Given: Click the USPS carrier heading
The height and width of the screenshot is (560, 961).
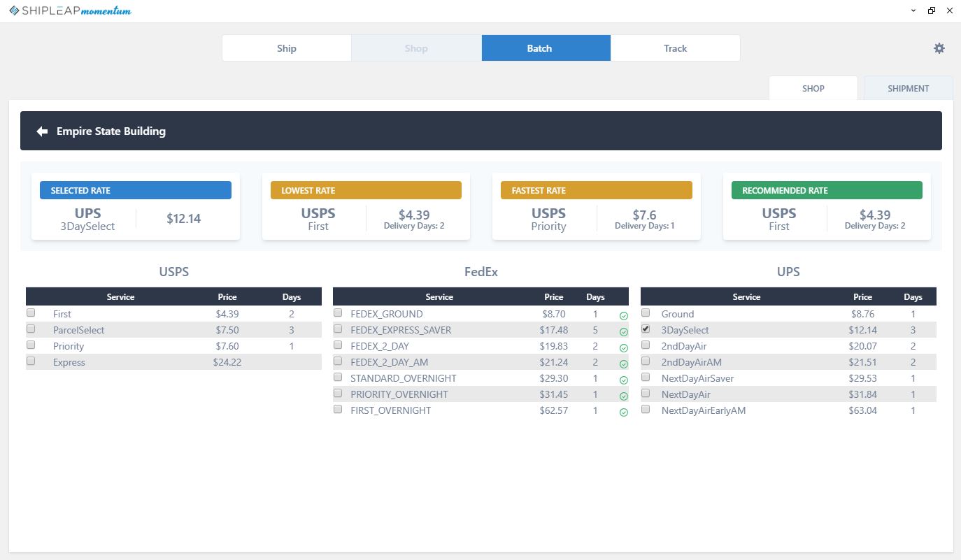Looking at the screenshot, I should (x=174, y=272).
